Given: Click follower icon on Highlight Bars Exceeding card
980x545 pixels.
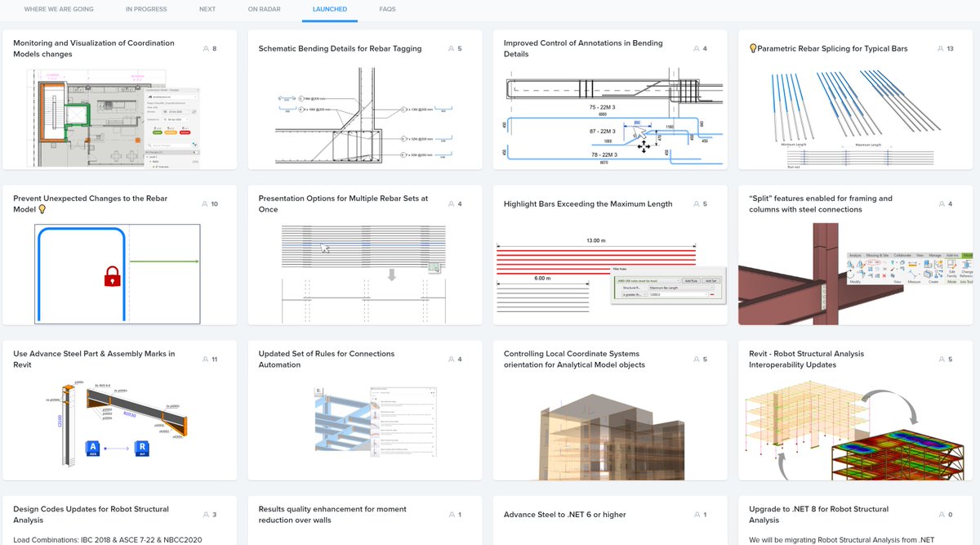Looking at the screenshot, I should [696, 204].
